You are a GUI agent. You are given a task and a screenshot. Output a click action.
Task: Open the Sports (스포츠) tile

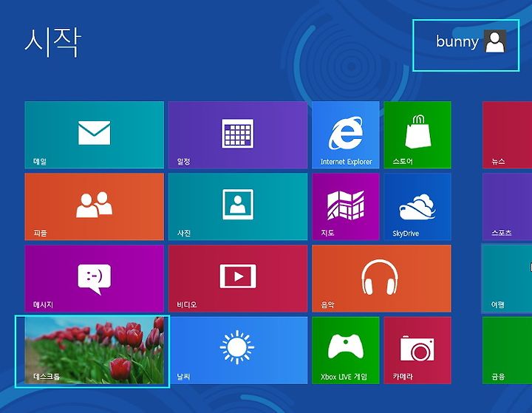click(x=507, y=207)
